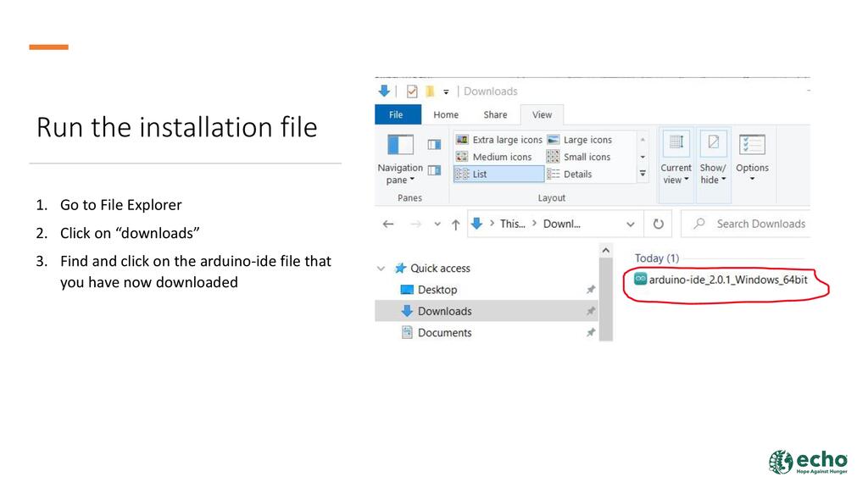Open the File menu tab

coord(396,115)
